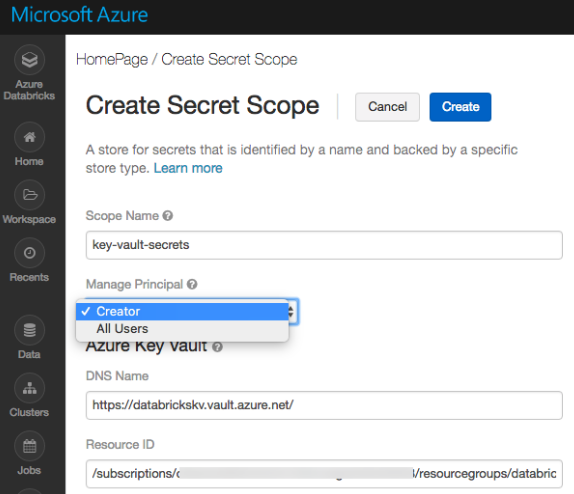Click the Create Secret Scope breadcrumb text
Image resolution: width=574 pixels, height=494 pixels.
click(x=229, y=59)
